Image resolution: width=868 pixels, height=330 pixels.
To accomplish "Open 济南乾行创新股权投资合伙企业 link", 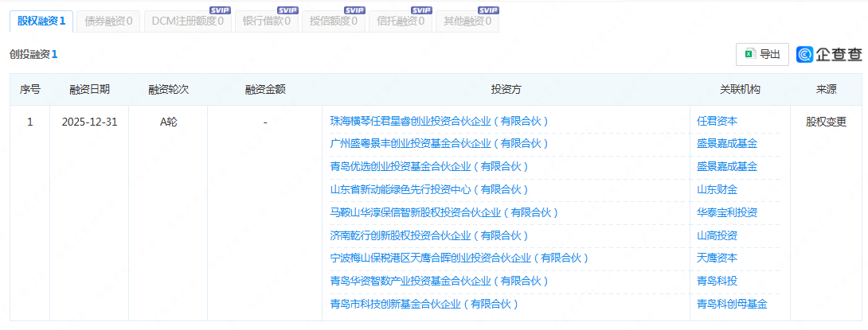I will (x=429, y=235).
